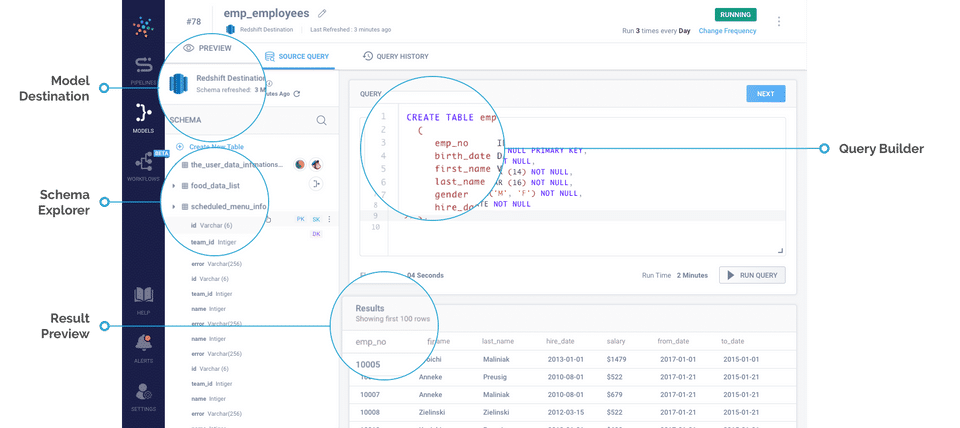The height and width of the screenshot is (428, 960).
Task: Open the Pipelines section in sidebar
Action: (143, 68)
